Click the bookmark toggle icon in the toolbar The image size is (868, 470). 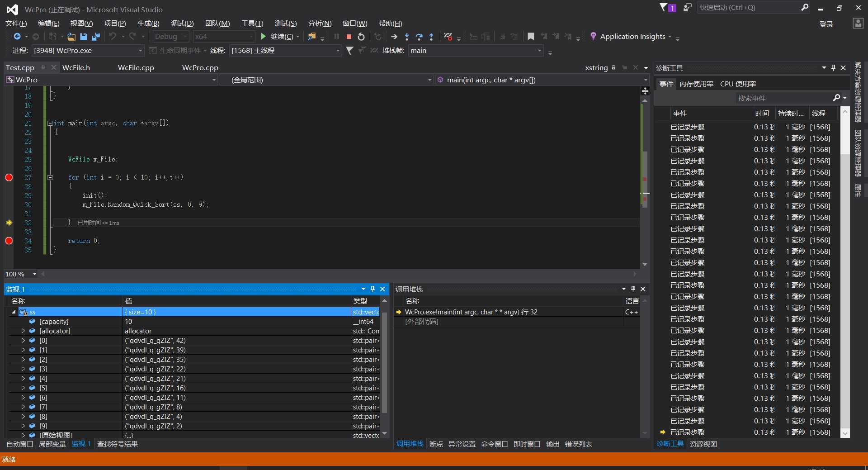(531, 37)
